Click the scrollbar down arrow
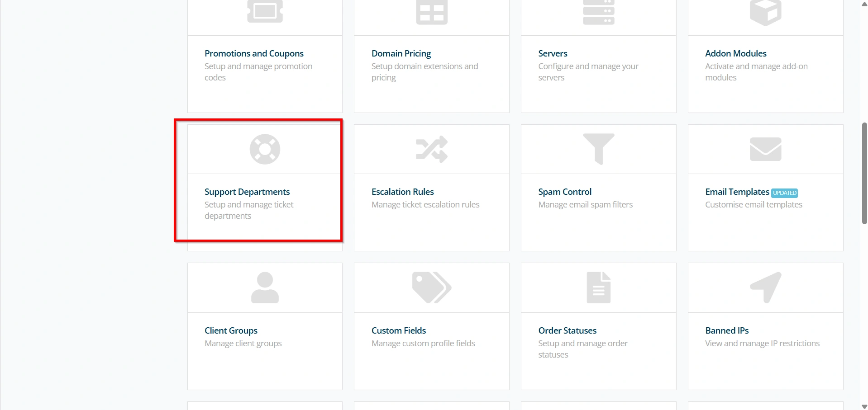The width and height of the screenshot is (868, 410). click(x=864, y=406)
